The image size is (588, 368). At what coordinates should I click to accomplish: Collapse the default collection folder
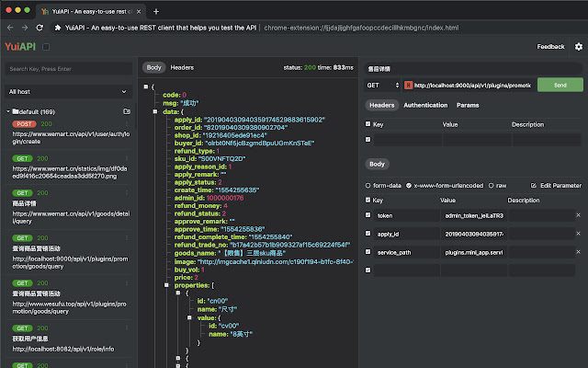pyautogui.click(x=9, y=111)
